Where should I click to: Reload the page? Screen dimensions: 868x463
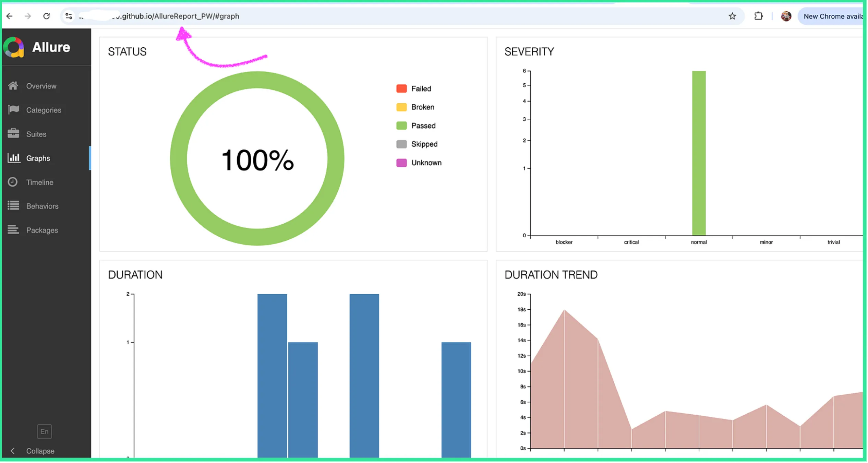click(47, 16)
